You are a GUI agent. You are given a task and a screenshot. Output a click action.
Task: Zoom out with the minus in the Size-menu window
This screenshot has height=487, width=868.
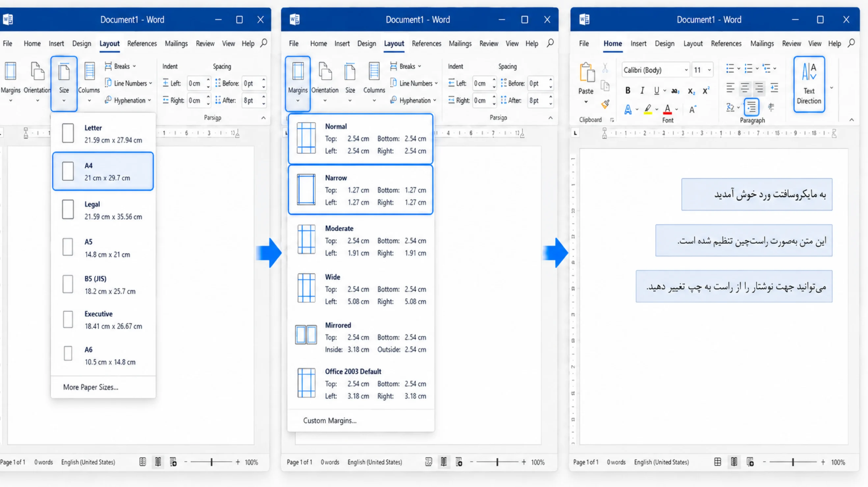(186, 462)
